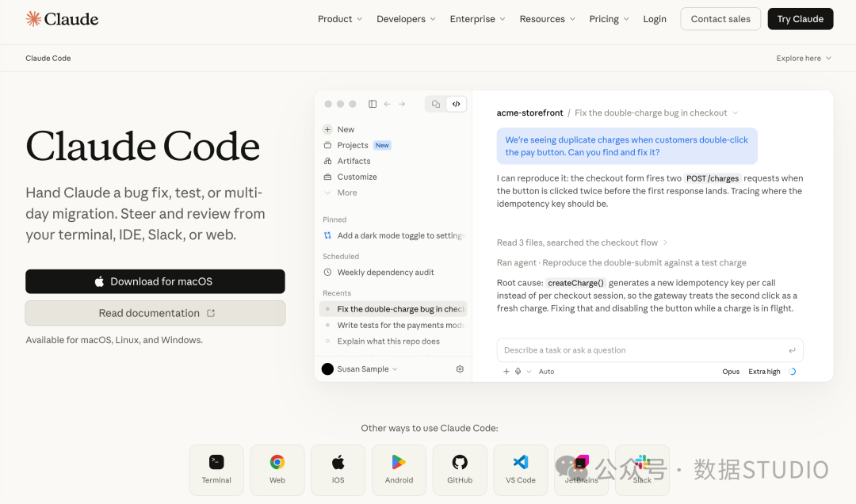The width and height of the screenshot is (856, 504).
Task: Open pinned dark mode toggle task
Action: point(394,235)
